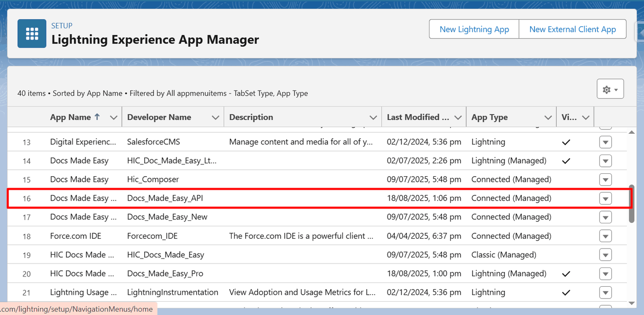
Task: Click 02/07/2025, 2:26 pm date cell
Action: click(x=424, y=160)
